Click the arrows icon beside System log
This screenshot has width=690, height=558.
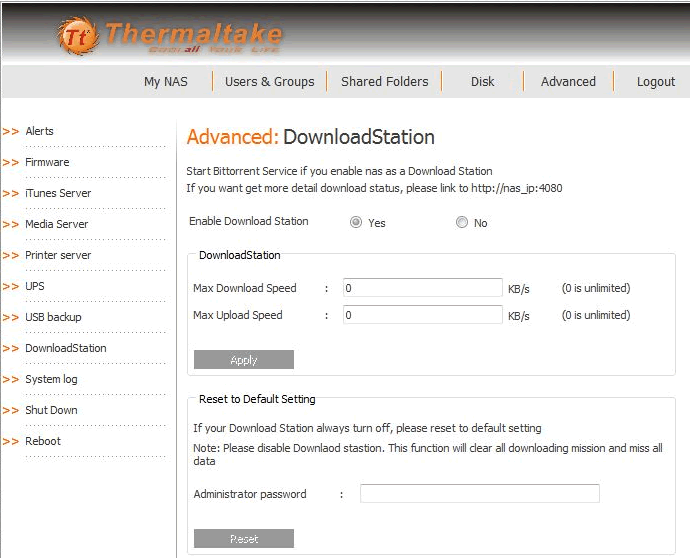point(11,380)
